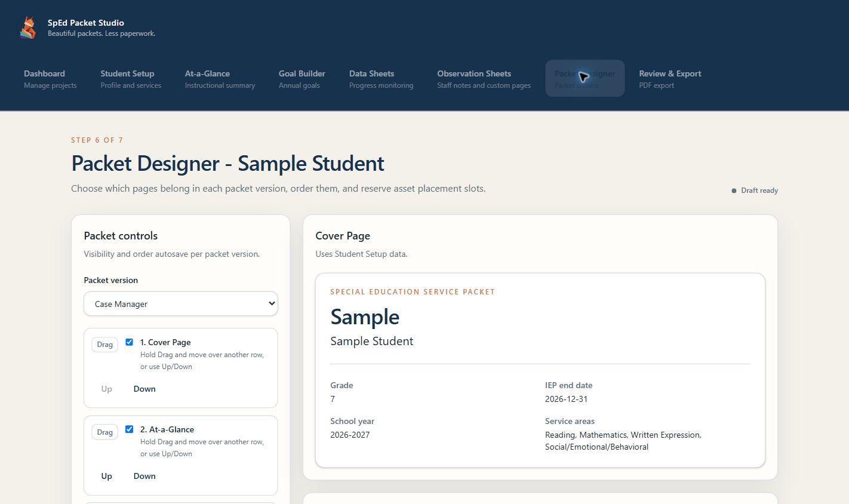Click the Cover Page preview heading
Image resolution: width=849 pixels, height=504 pixels.
pyautogui.click(x=343, y=236)
